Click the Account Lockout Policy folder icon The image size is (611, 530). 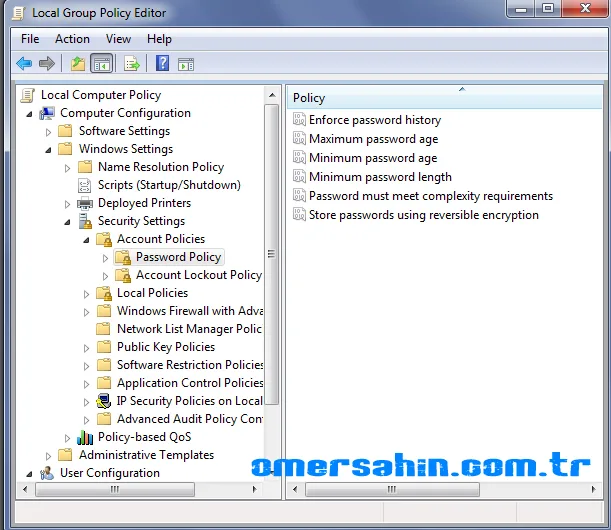(x=123, y=275)
